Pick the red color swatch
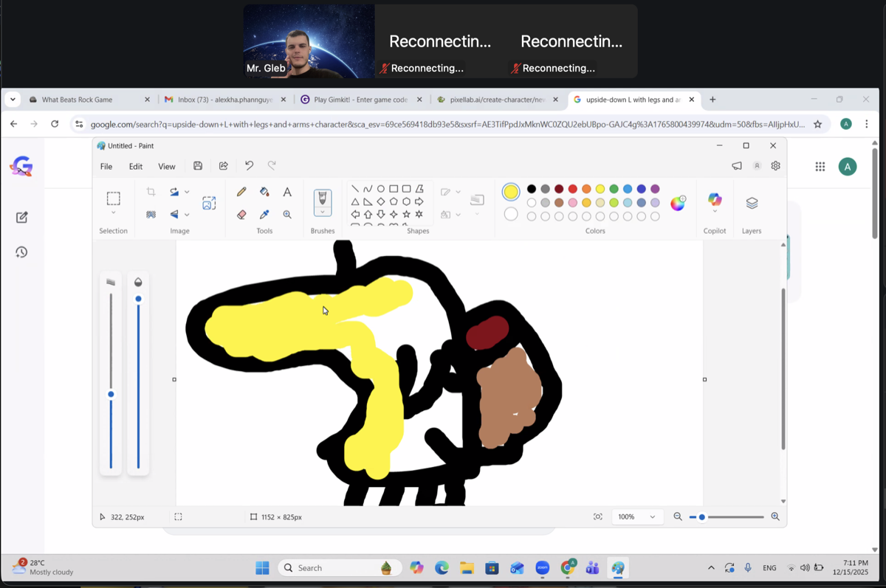Screen dimensions: 886x588 point(572,189)
